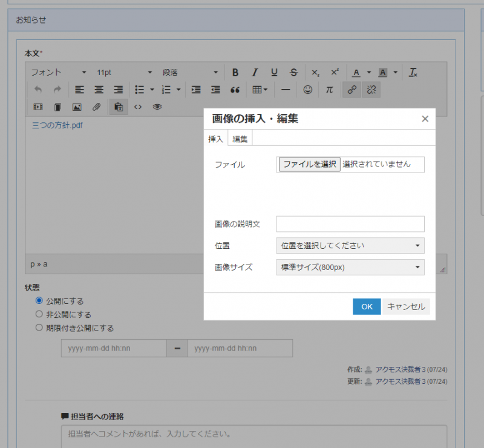484x448 pixels.
Task: Apply italic formatting
Action: click(255, 73)
